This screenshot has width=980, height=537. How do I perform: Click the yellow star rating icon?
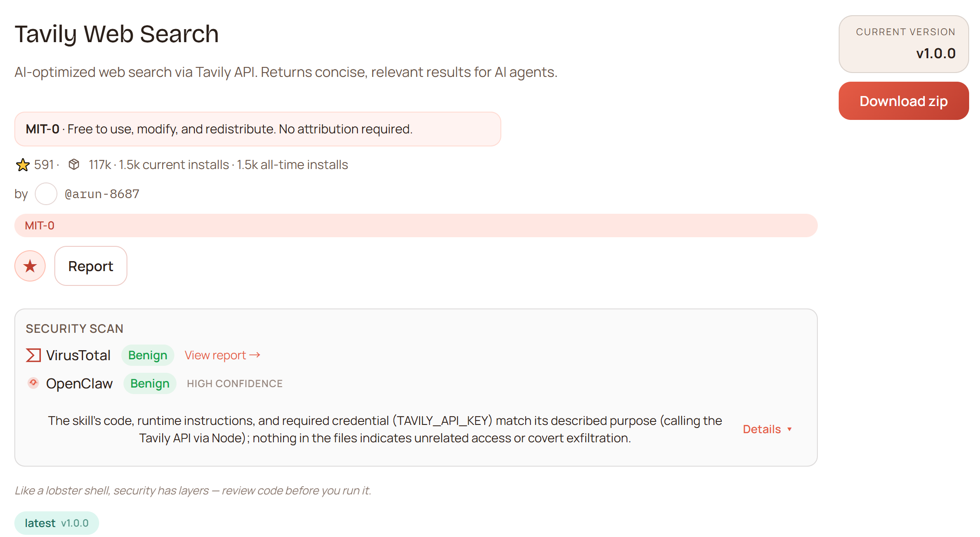(x=23, y=165)
